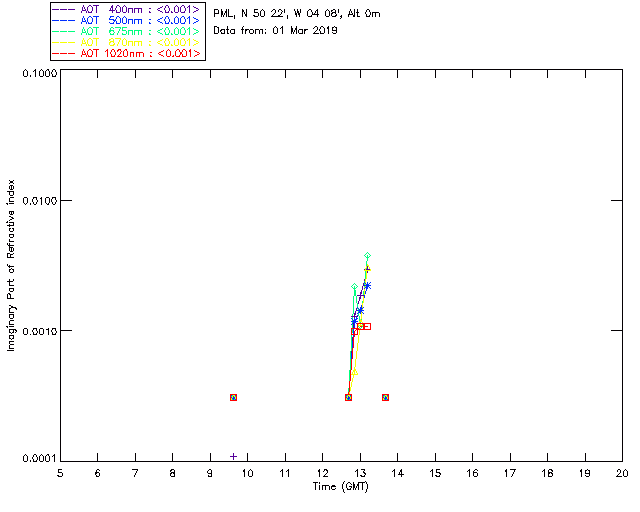
Task: Select the AOT 675nm legend entry
Action: [126, 31]
